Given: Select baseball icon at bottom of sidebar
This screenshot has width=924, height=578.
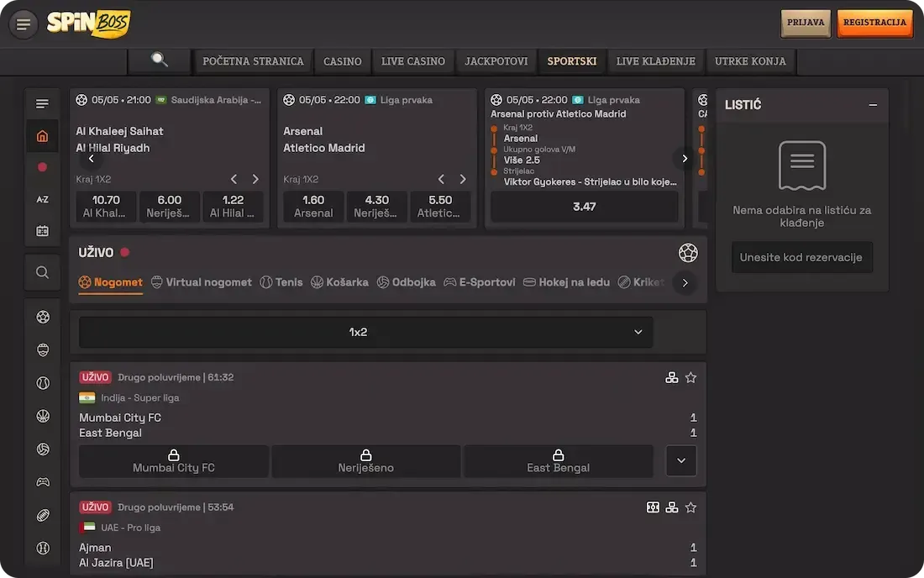Looking at the screenshot, I should [x=43, y=548].
